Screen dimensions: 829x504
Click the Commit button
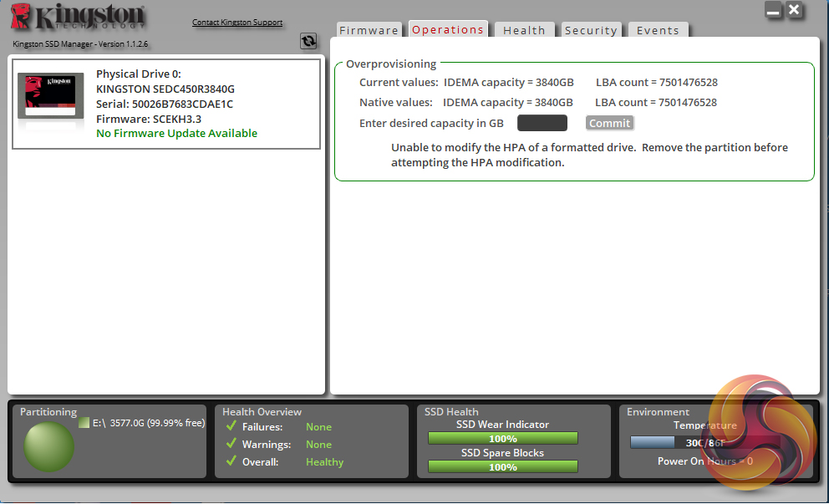tap(609, 123)
